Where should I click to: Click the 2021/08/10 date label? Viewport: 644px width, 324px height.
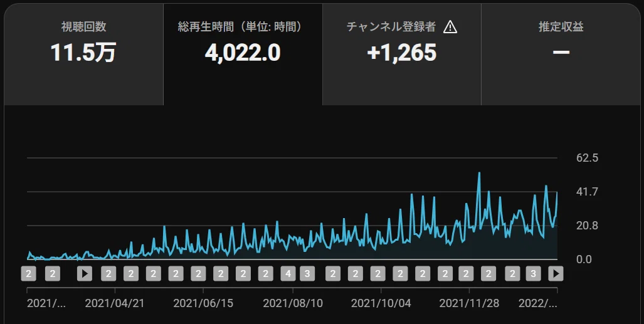coord(292,303)
